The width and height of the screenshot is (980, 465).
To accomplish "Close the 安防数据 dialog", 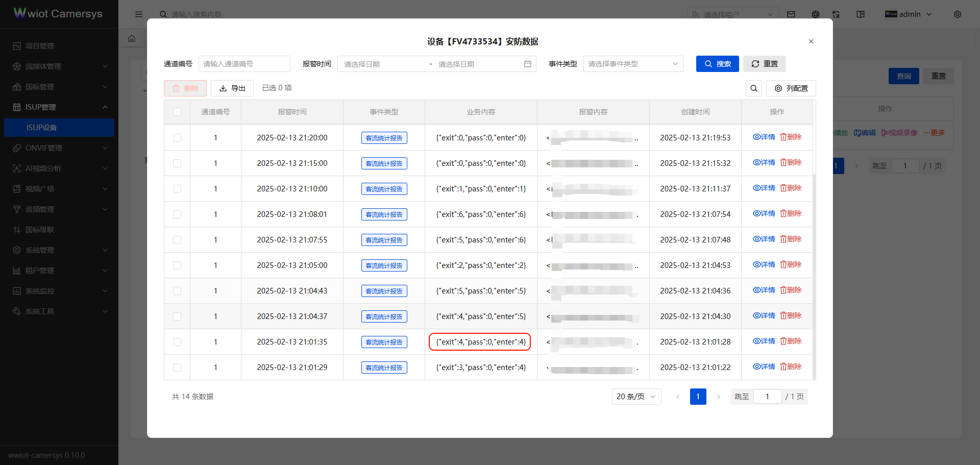I will click(811, 41).
